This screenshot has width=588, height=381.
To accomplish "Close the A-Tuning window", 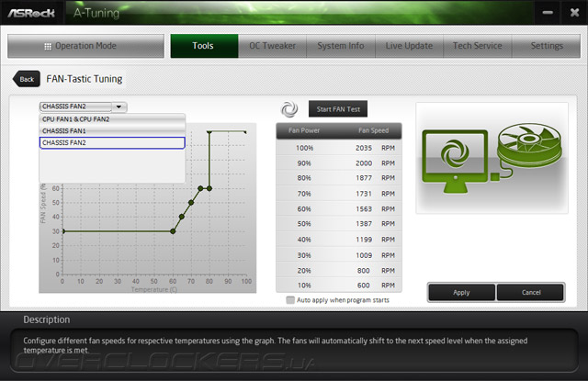I will tap(574, 13).
